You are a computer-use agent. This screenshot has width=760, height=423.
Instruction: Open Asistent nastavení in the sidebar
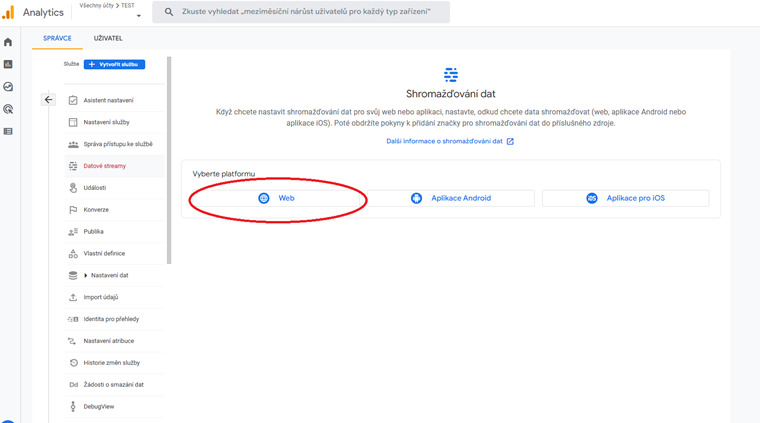[x=108, y=100]
